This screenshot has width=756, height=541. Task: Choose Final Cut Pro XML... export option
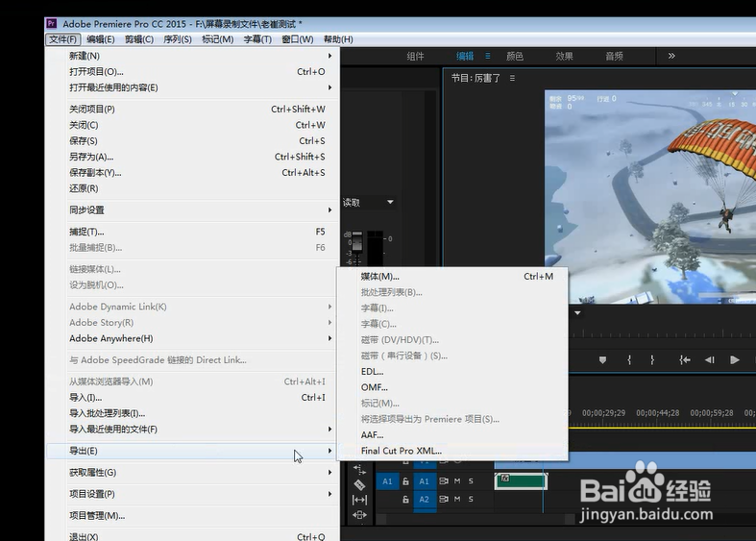(x=453, y=451)
